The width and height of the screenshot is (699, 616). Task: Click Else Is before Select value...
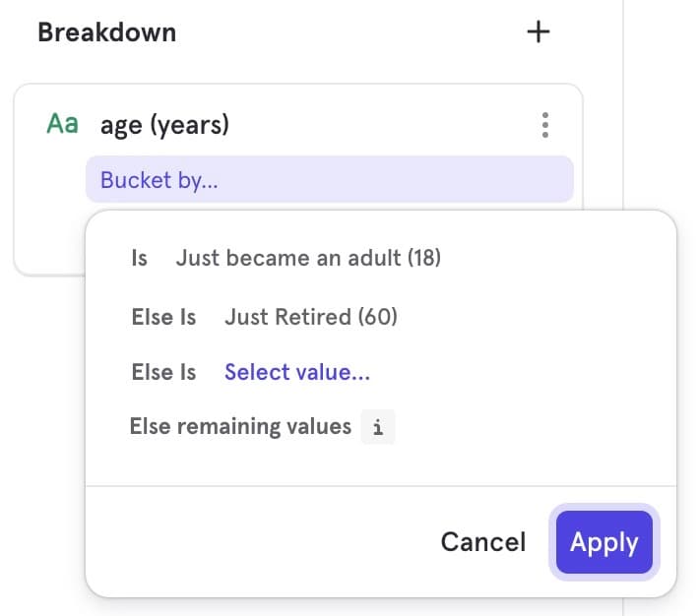[x=163, y=372]
